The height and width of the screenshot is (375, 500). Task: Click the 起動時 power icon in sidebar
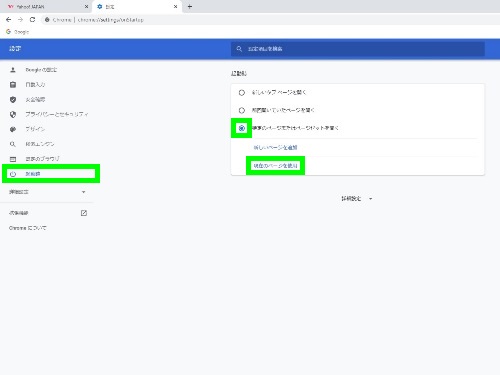pos(13,174)
